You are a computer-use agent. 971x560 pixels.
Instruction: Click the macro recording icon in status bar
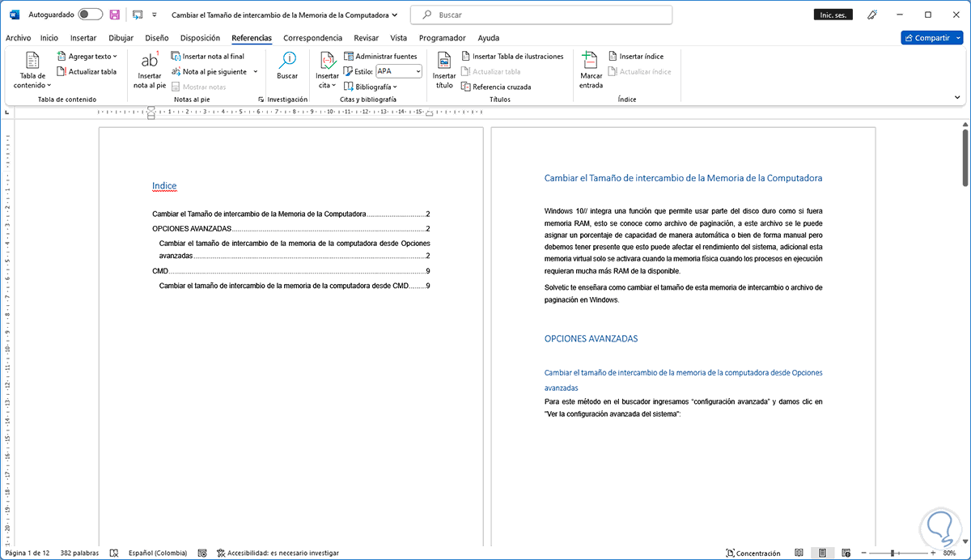201,553
